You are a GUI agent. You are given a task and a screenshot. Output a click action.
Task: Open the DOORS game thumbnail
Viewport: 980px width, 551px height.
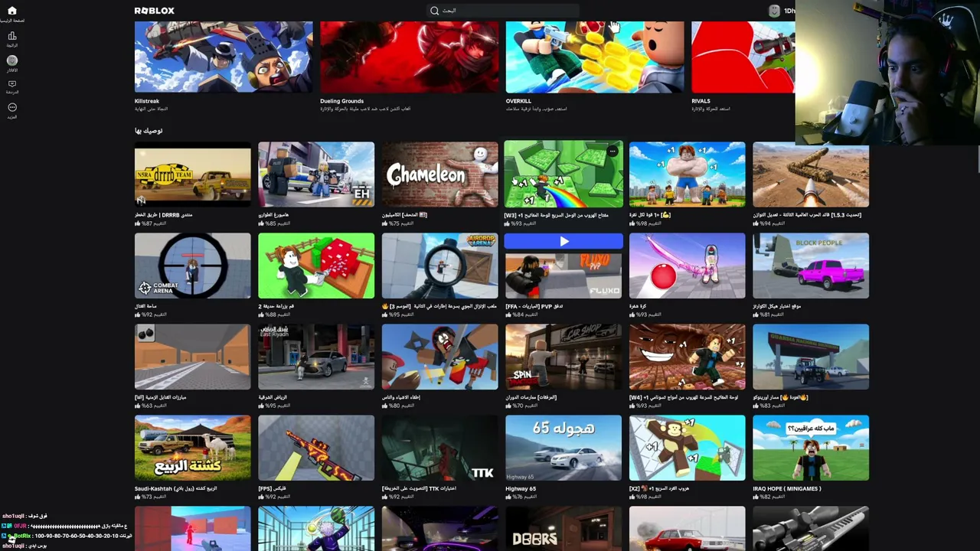point(563,528)
